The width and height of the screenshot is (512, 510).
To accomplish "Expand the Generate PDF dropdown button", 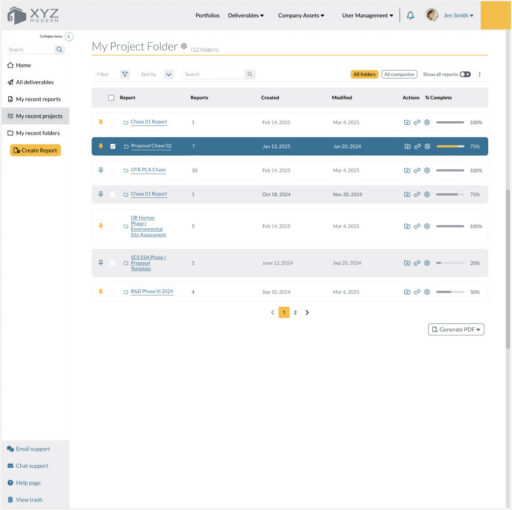I will point(456,329).
